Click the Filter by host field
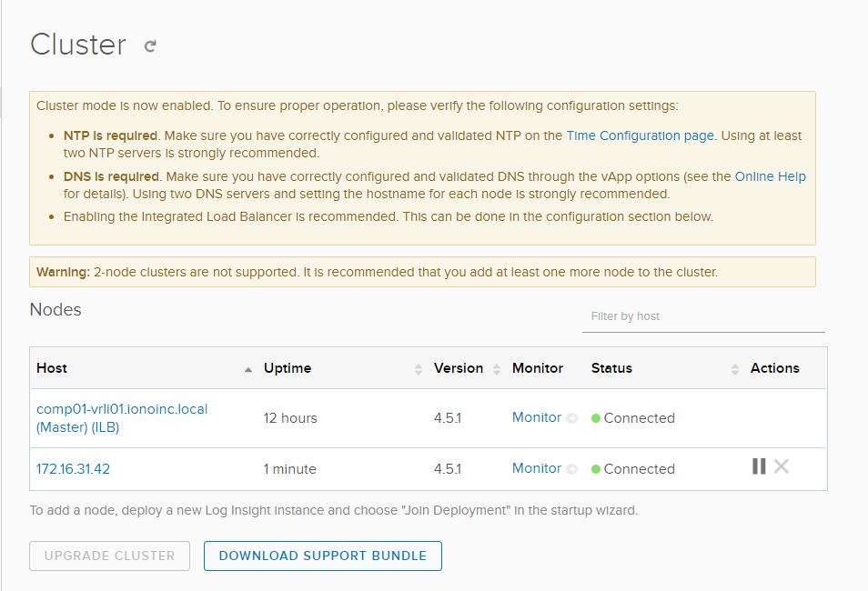 pyautogui.click(x=702, y=316)
